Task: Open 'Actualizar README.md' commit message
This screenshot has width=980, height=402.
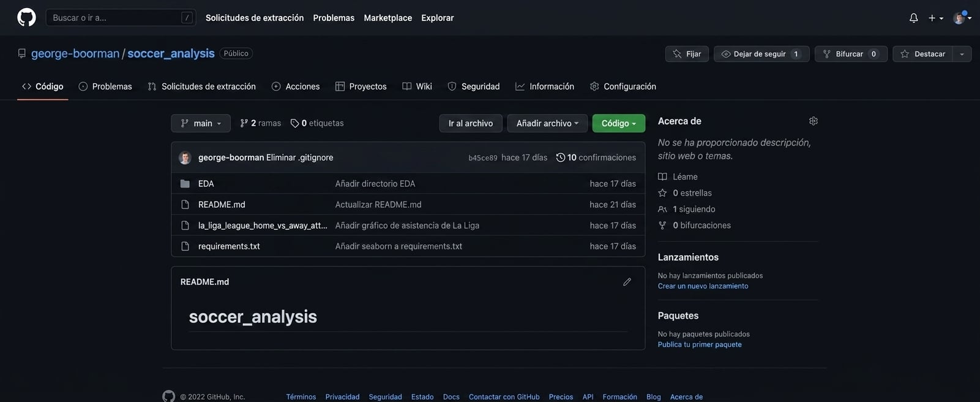Action: click(378, 205)
